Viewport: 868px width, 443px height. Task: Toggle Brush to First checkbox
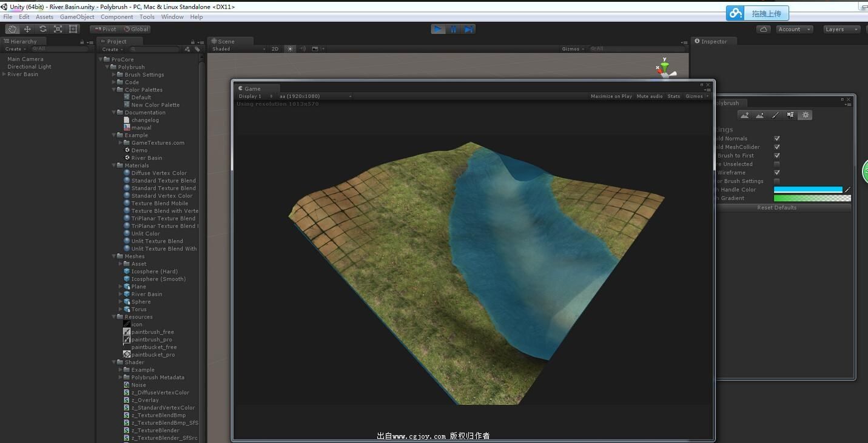click(x=777, y=156)
